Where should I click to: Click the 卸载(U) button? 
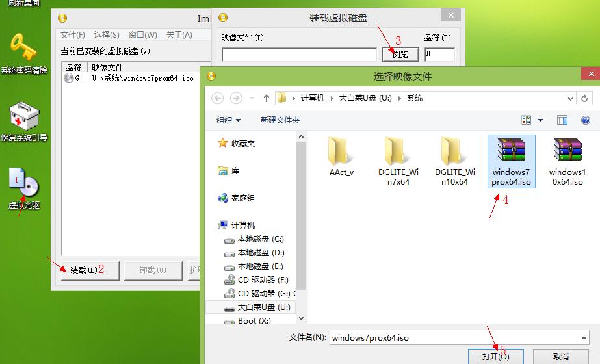153,270
